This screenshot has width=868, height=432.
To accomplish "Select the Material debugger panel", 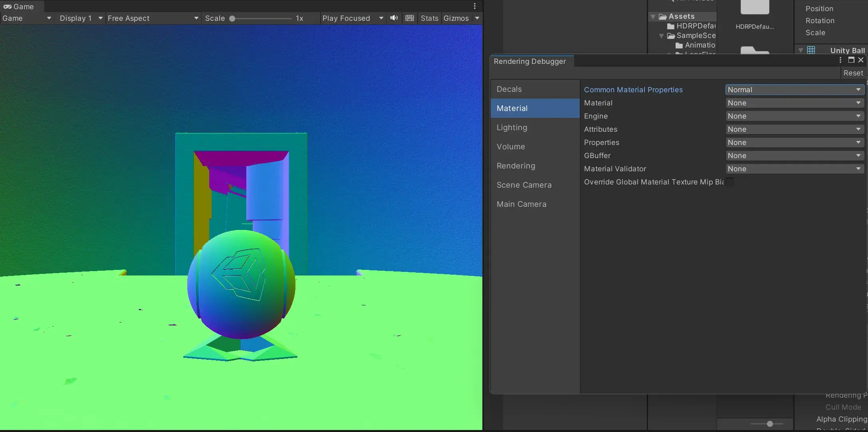I will click(535, 108).
